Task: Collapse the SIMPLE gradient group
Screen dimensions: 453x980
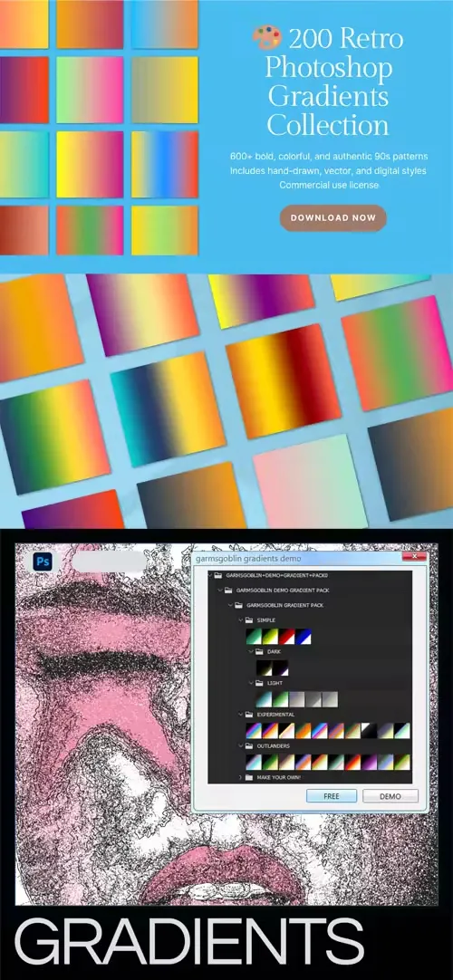Action: 241,620
